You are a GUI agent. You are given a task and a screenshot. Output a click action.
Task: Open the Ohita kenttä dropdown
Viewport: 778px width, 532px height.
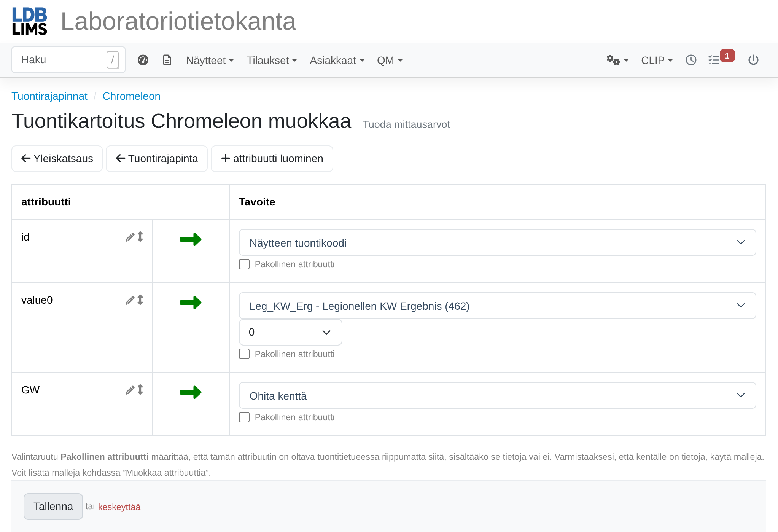point(497,395)
